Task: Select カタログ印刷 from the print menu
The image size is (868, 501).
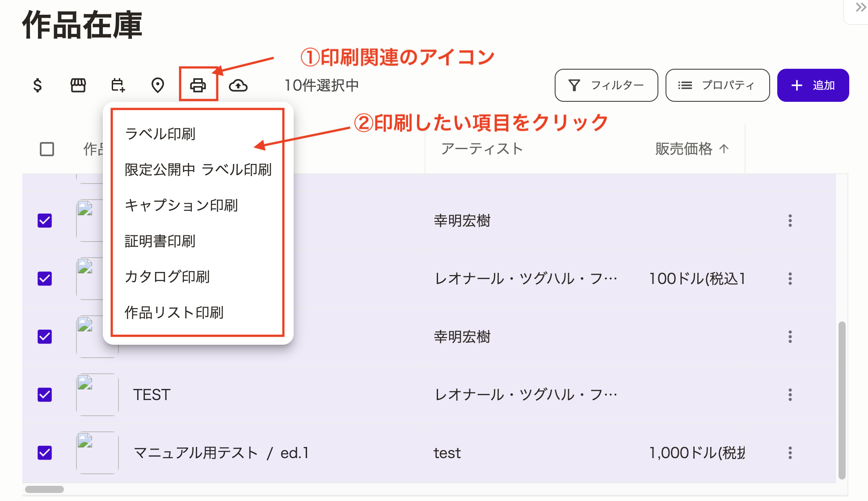Action: coord(167,277)
